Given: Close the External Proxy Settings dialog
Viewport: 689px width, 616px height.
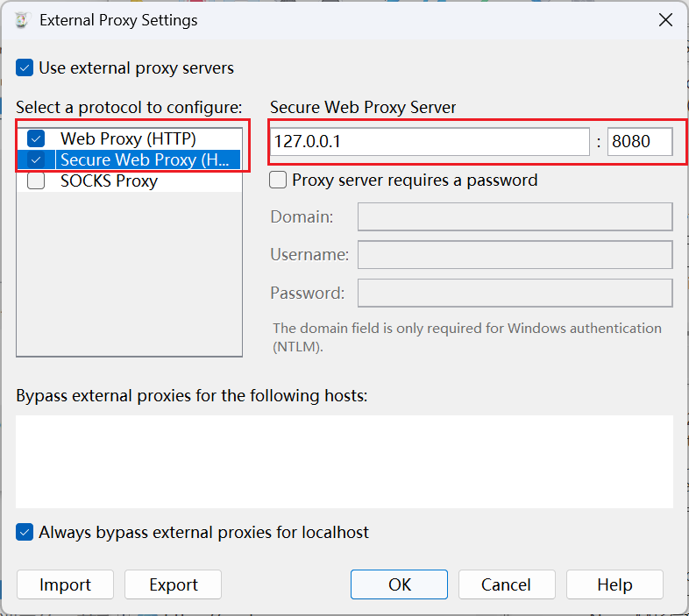Looking at the screenshot, I should tap(665, 20).
